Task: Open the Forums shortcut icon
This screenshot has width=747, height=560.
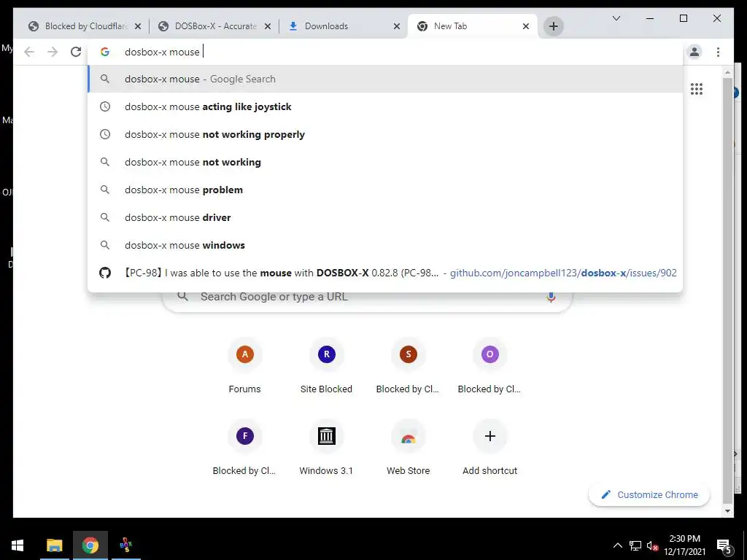Action: coord(245,354)
